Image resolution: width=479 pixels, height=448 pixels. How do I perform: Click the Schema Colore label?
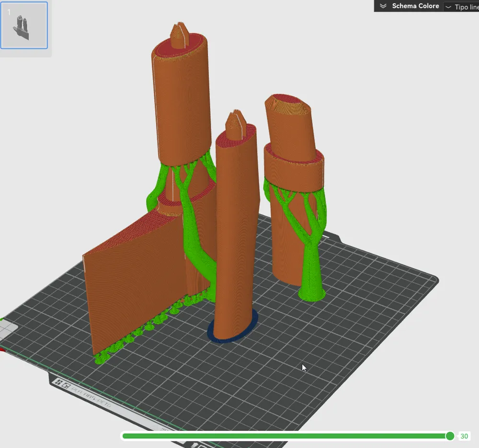point(415,6)
